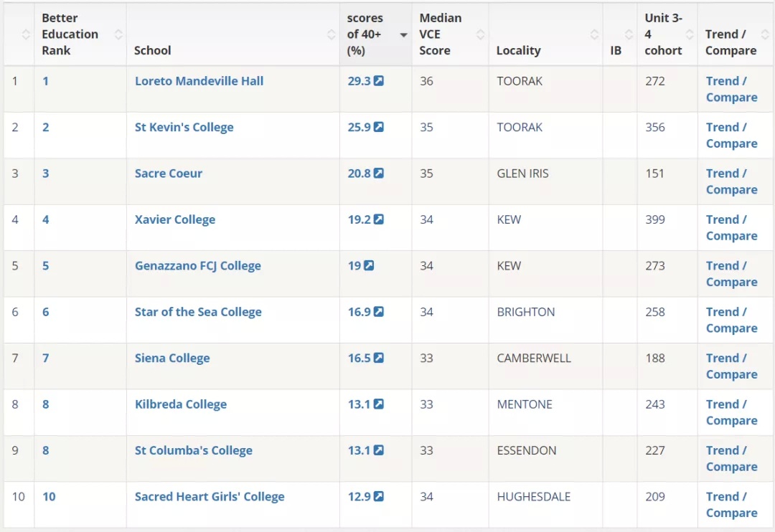Click the GLEN IRIS locality cell

522,174
